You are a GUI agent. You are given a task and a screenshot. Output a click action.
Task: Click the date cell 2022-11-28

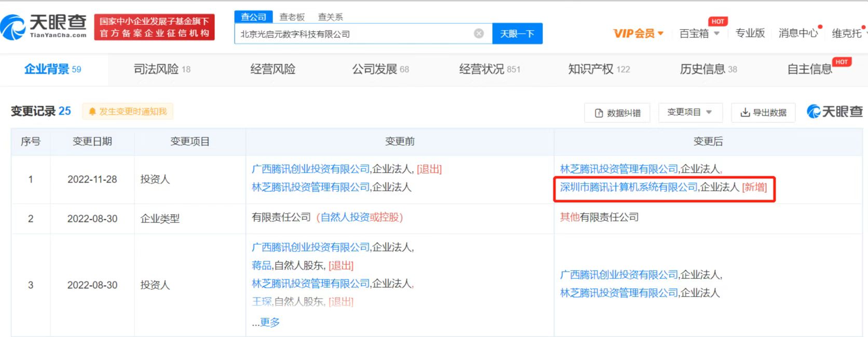tap(92, 179)
